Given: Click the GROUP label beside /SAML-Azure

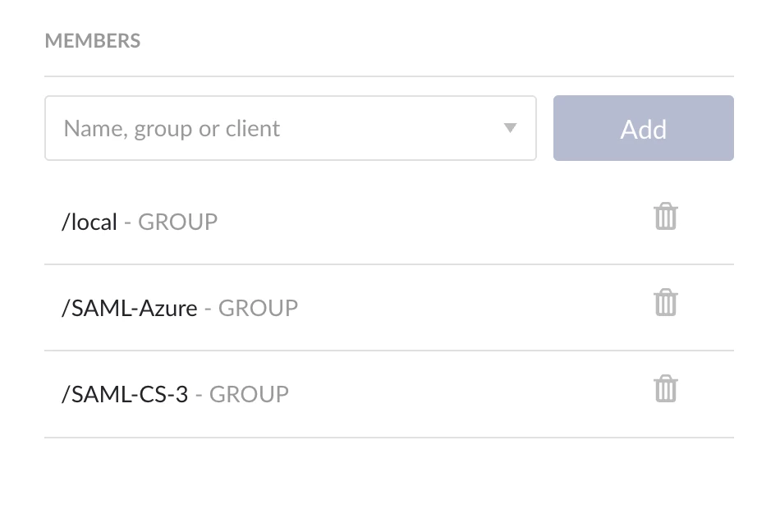Looking at the screenshot, I should click(x=258, y=308).
